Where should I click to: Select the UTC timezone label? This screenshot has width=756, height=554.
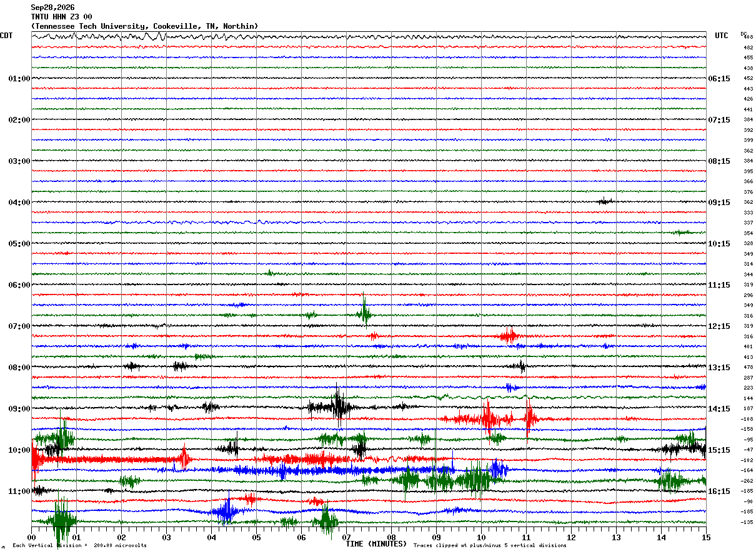pyautogui.click(x=722, y=36)
